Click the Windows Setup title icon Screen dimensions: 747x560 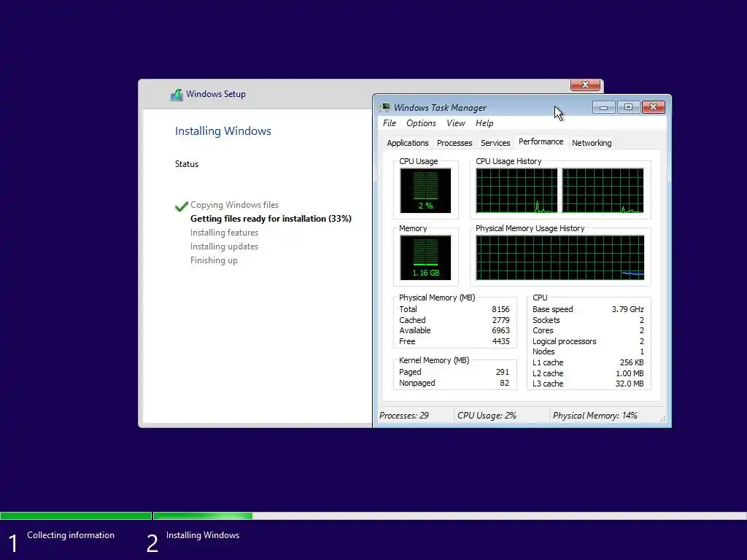177,94
